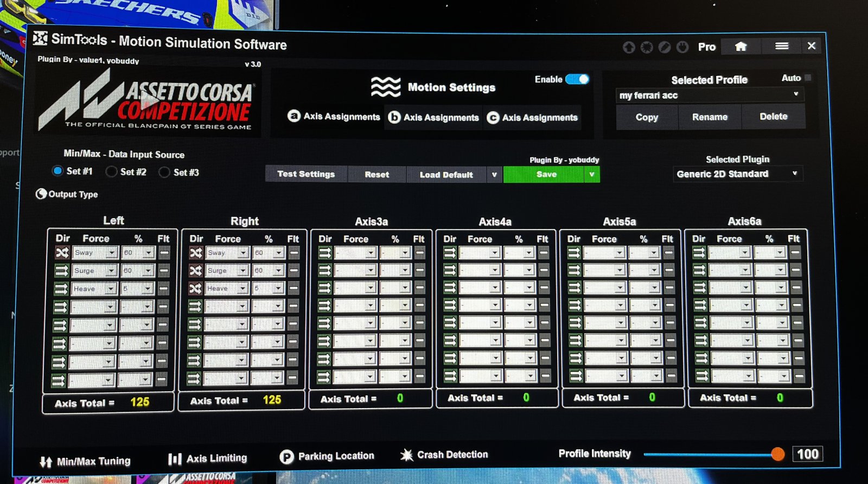Image resolution: width=868 pixels, height=484 pixels.
Task: Toggle direction icon for Right axis Sway row
Action: point(196,253)
